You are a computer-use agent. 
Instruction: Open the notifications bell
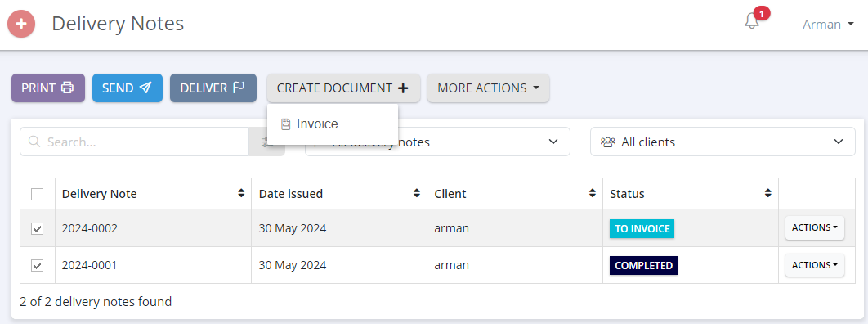[751, 21]
